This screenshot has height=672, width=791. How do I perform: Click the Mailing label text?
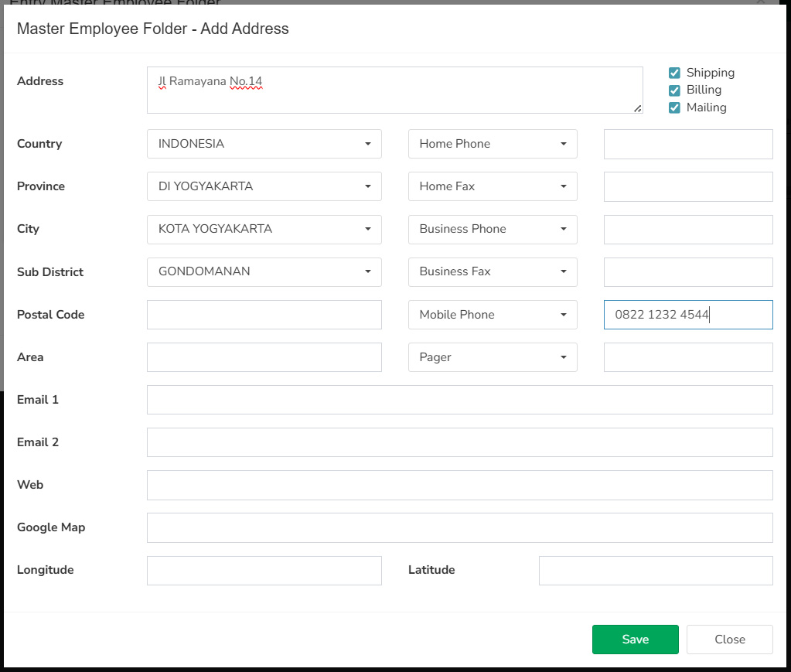pos(706,107)
